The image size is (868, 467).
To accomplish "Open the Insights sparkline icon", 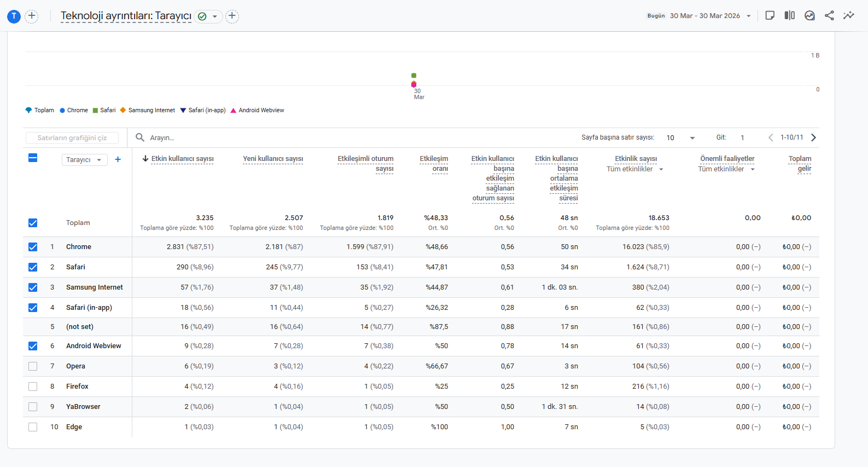I will point(849,15).
